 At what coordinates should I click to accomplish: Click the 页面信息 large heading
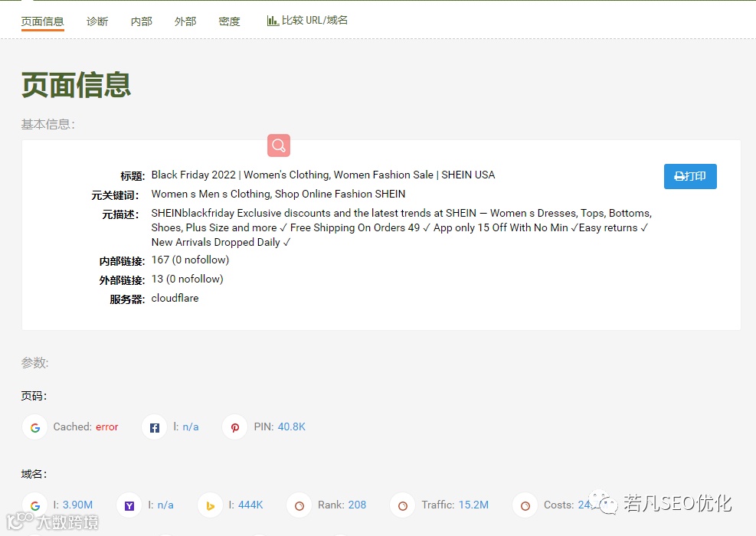click(x=76, y=85)
